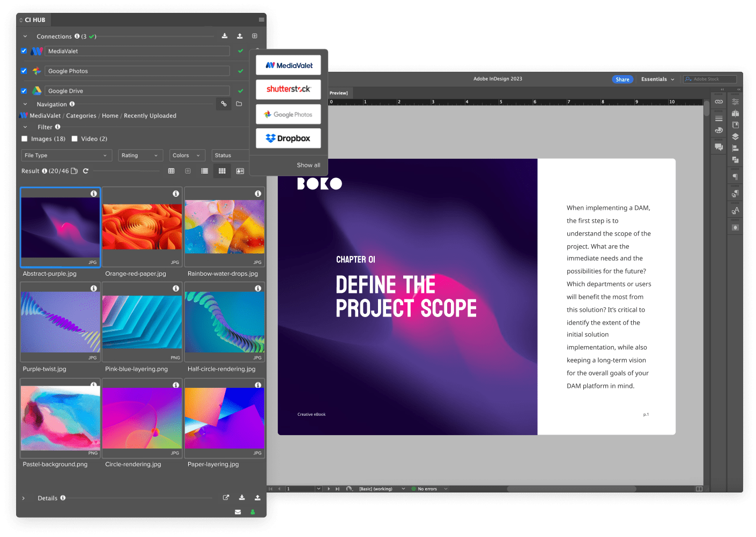756x537 pixels.
Task: Uncheck the MediaValet connection checkbox
Action: pyautogui.click(x=24, y=51)
